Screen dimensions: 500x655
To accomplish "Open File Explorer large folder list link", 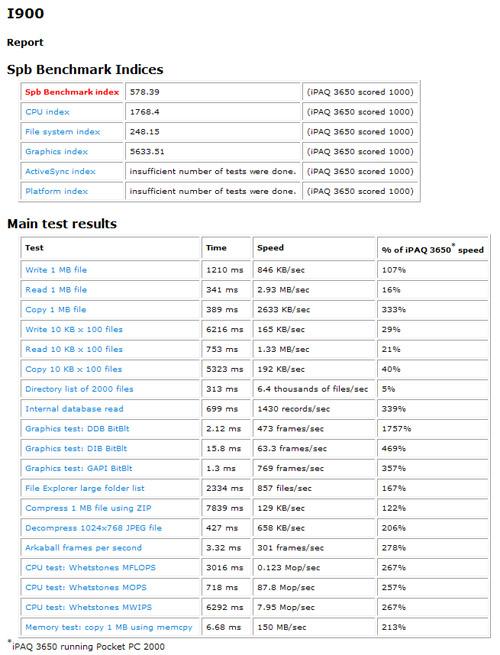I will point(85,488).
